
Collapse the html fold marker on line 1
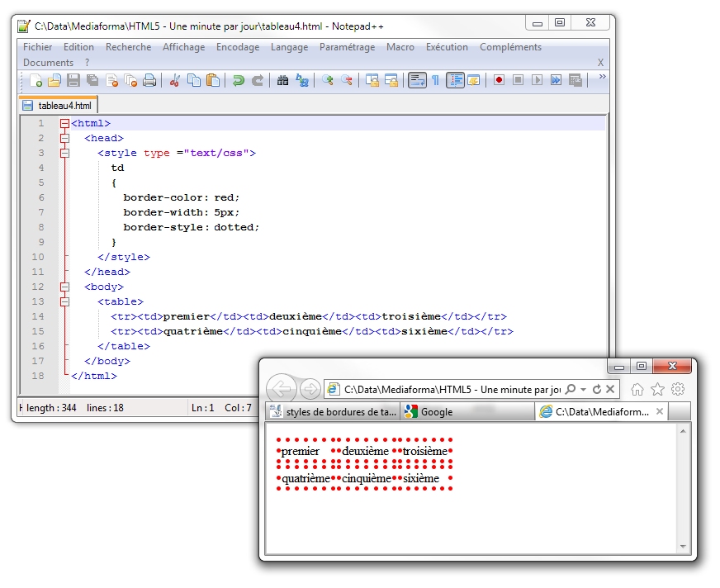(64, 123)
